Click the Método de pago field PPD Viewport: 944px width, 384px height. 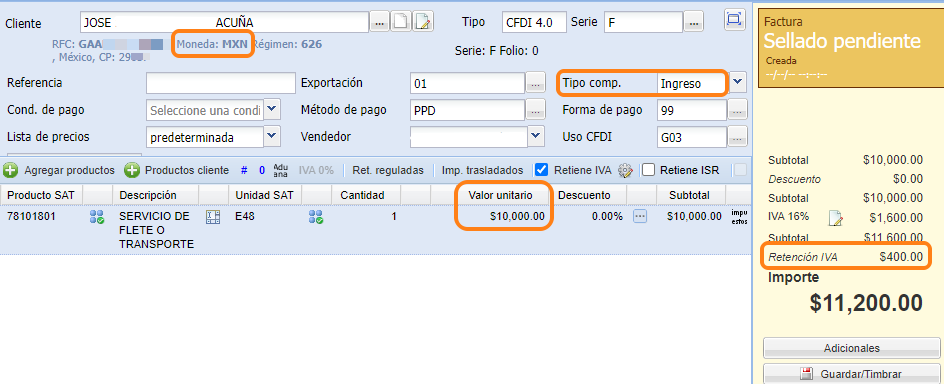point(467,110)
